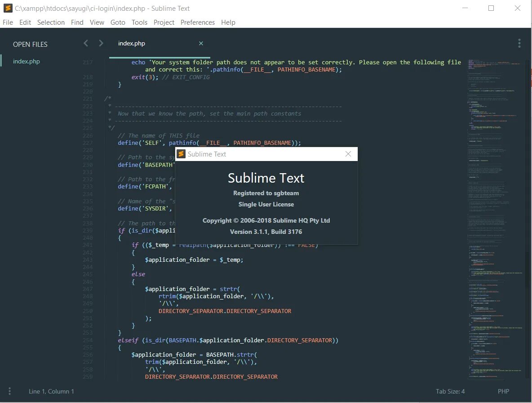
Task: Click the Single User License text
Action: [266, 204]
